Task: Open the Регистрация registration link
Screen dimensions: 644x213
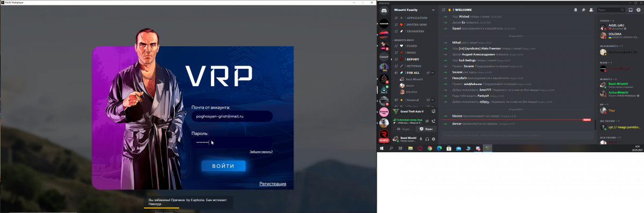Action: (273, 184)
